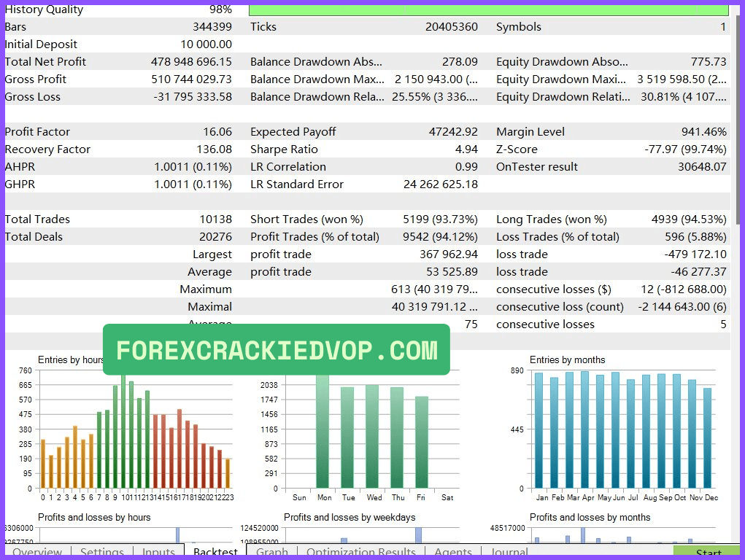Open the Inputs tab
745x560 pixels.
point(158,552)
